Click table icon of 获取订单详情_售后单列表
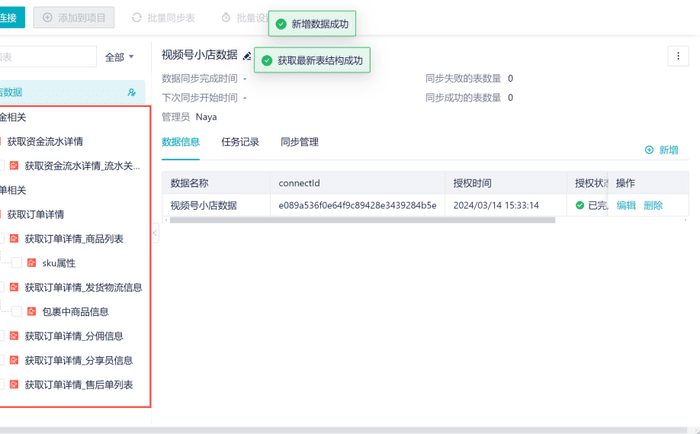The image size is (700, 434). tap(14, 384)
